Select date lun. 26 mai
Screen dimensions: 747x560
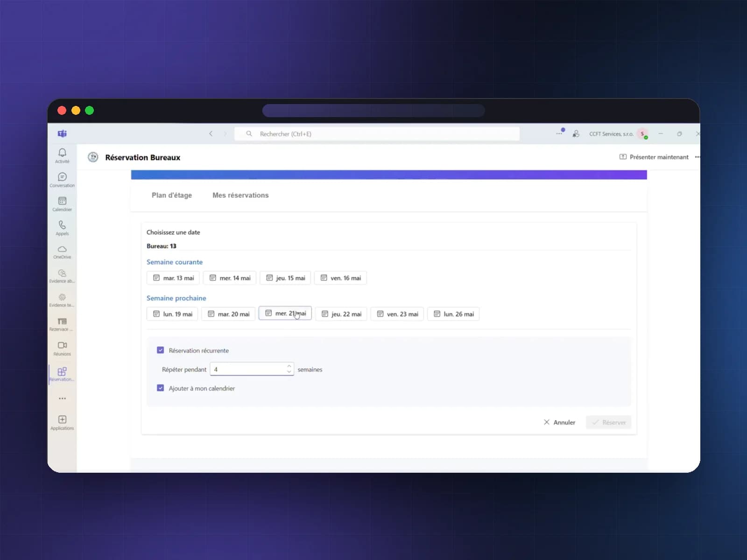coord(453,314)
